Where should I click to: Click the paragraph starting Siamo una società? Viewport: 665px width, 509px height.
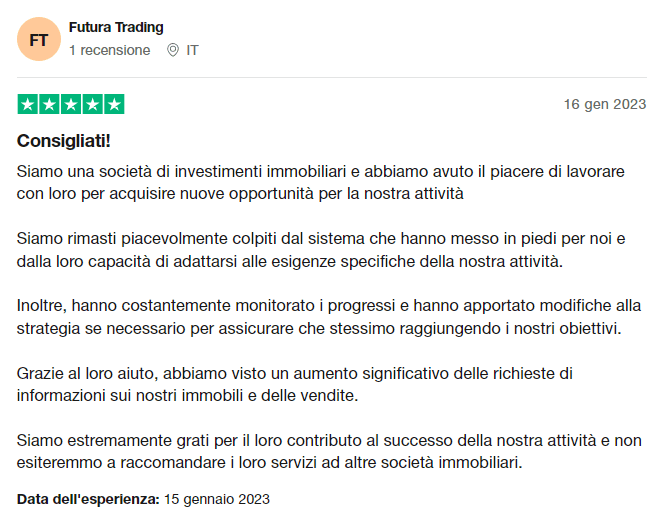[321, 182]
